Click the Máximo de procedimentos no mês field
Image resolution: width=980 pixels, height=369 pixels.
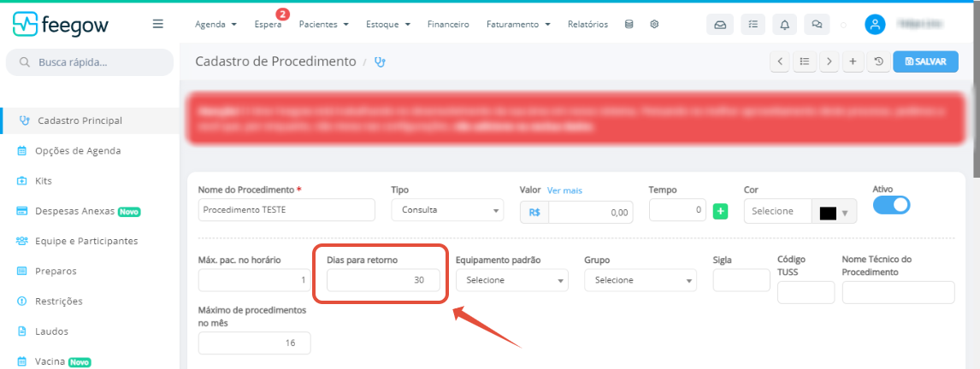tap(254, 343)
